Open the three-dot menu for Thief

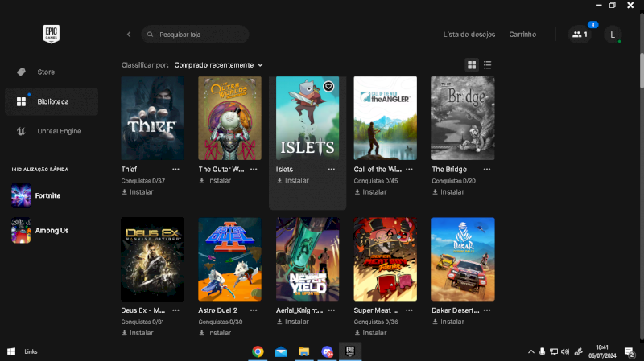click(x=175, y=170)
